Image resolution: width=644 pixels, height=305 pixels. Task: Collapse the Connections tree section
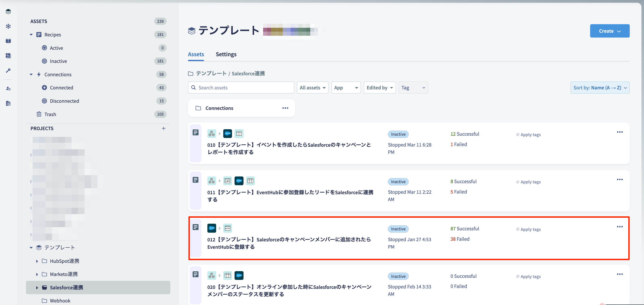31,75
